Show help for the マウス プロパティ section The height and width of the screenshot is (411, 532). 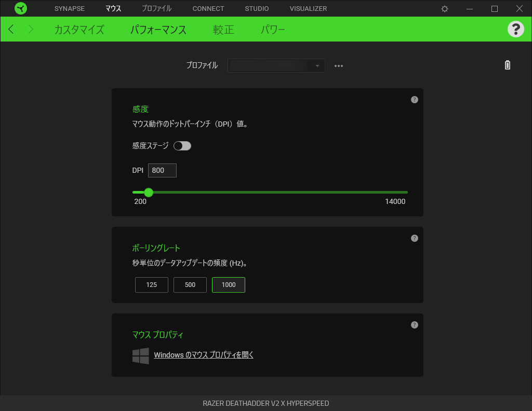pyautogui.click(x=414, y=325)
